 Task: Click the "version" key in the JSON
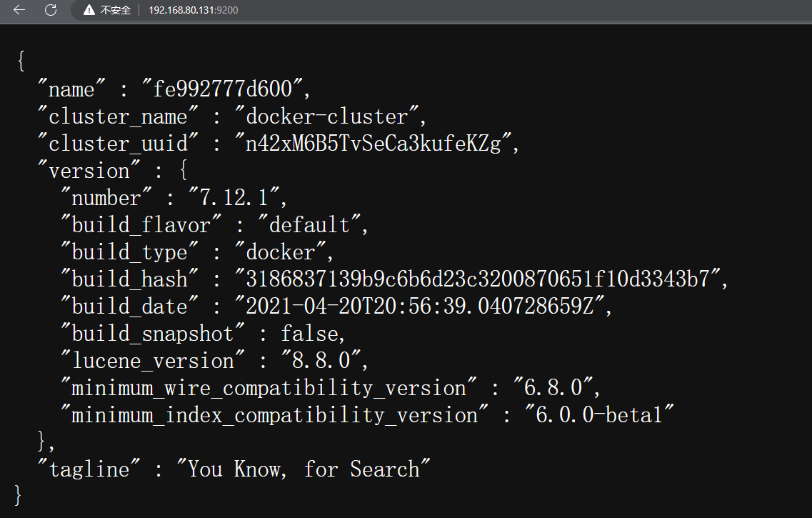[x=89, y=171]
